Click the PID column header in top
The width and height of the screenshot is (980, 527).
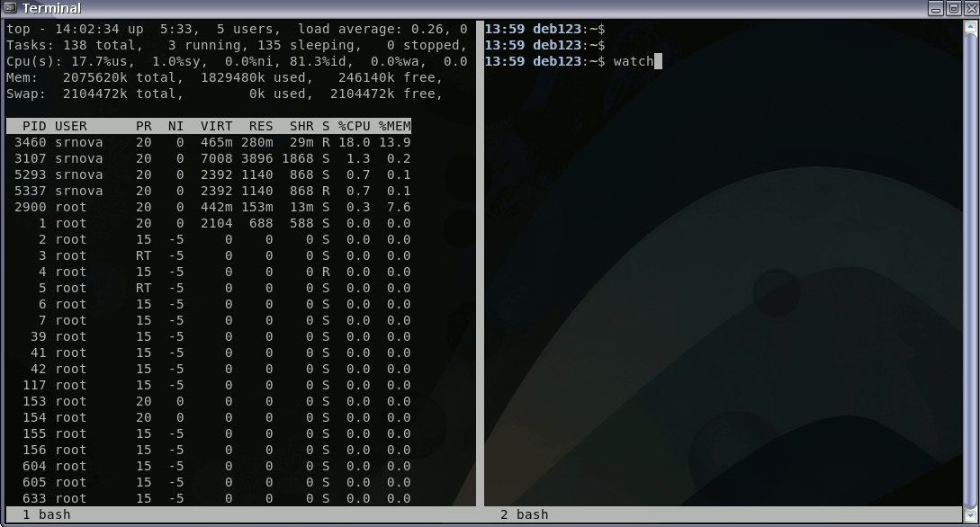pyautogui.click(x=34, y=126)
